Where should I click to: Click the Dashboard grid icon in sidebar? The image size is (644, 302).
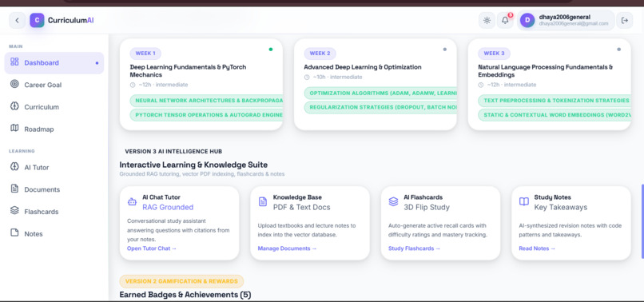click(14, 62)
